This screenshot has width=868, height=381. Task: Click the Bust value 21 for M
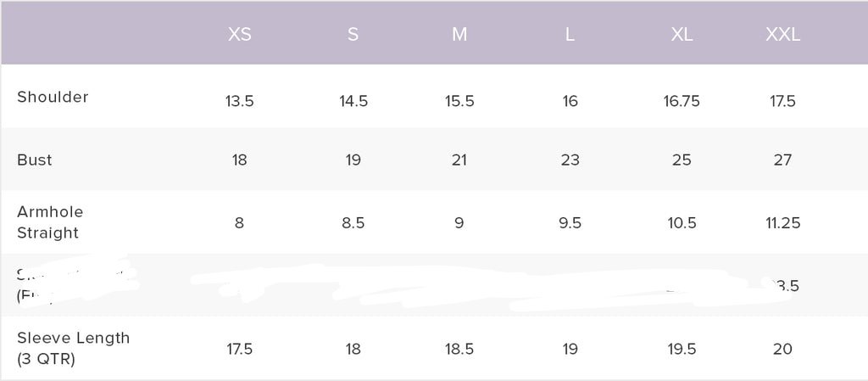tap(459, 160)
